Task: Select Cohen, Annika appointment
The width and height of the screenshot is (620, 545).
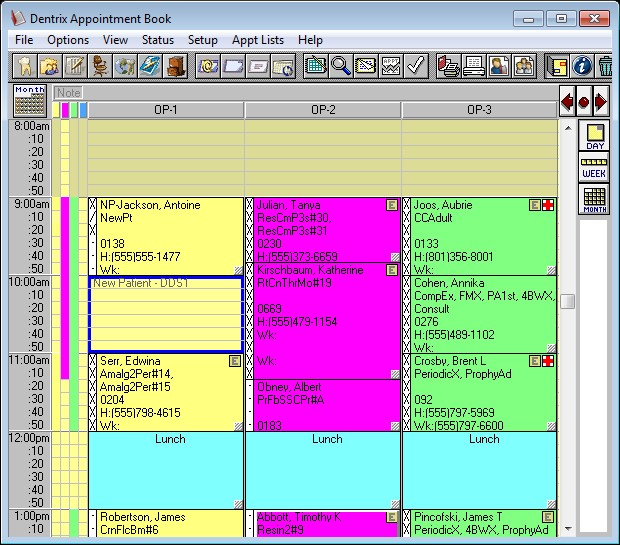Action: (x=479, y=314)
